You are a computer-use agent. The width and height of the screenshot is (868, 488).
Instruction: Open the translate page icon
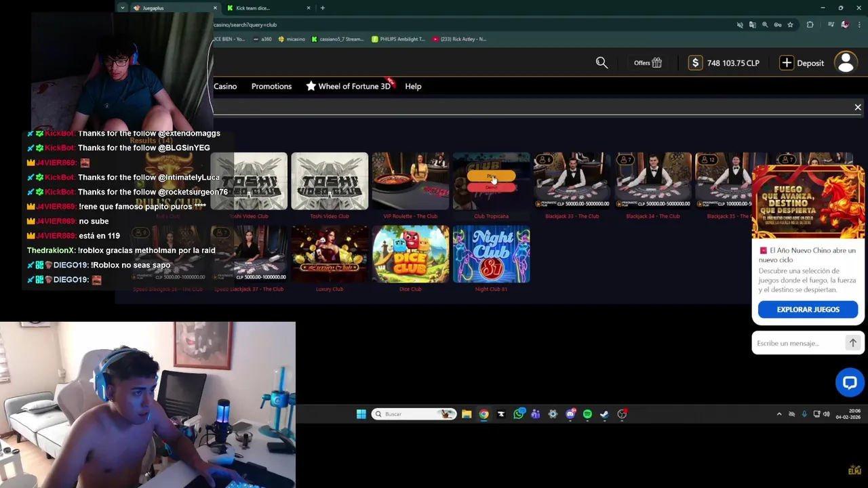[x=753, y=24]
